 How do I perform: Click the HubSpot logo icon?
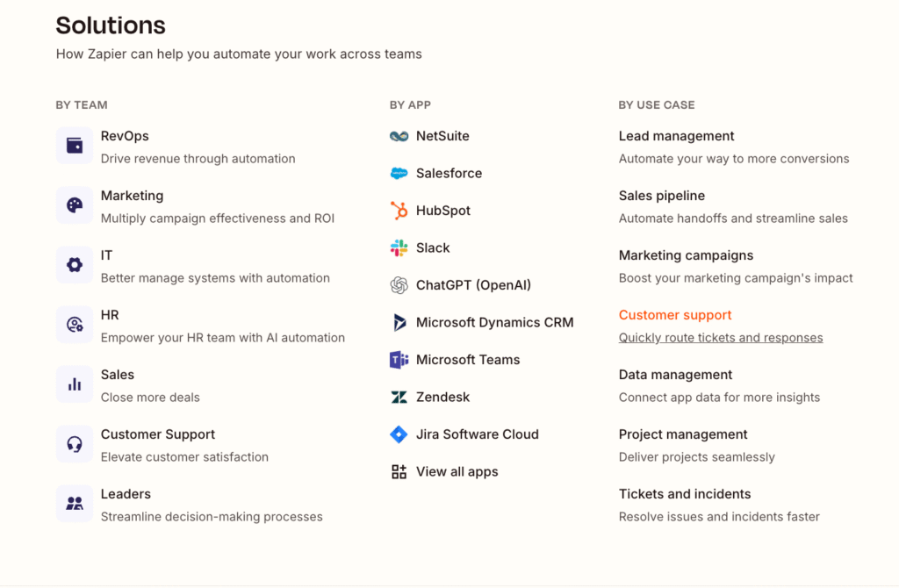point(399,211)
